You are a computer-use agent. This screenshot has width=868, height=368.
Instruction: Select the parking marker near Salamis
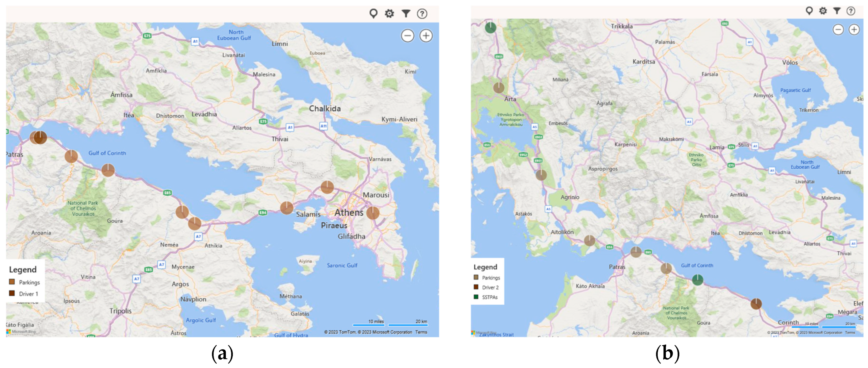click(x=286, y=208)
